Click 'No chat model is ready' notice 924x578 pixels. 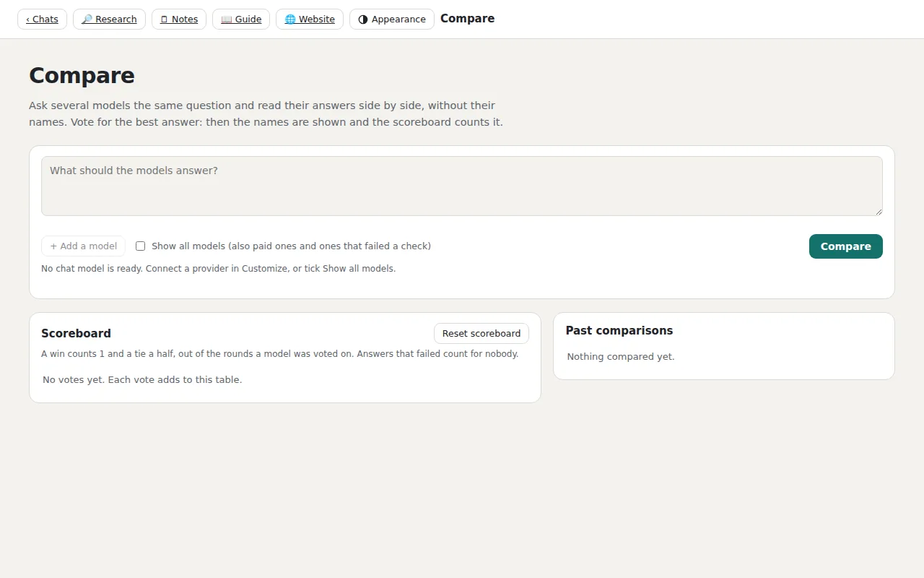(x=218, y=269)
